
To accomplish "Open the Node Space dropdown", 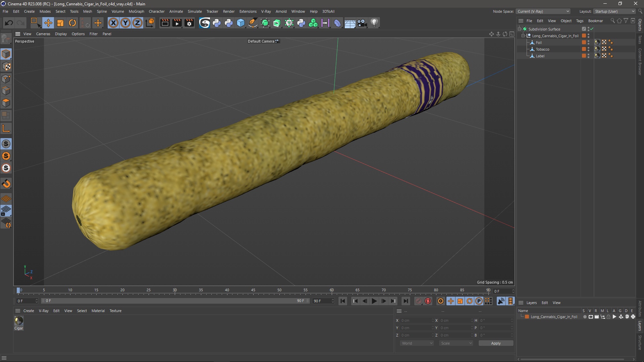I will 543,11.
